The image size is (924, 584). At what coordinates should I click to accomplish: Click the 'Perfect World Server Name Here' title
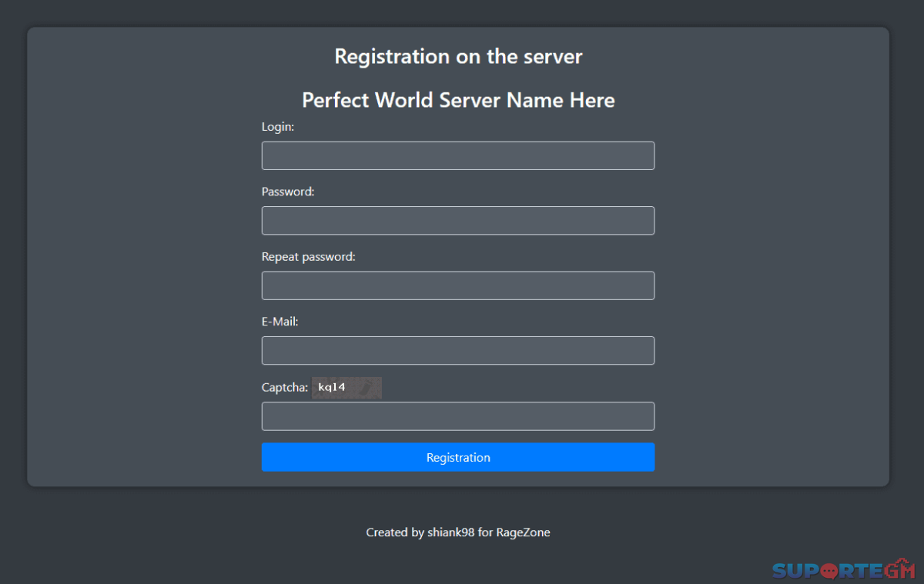458,100
